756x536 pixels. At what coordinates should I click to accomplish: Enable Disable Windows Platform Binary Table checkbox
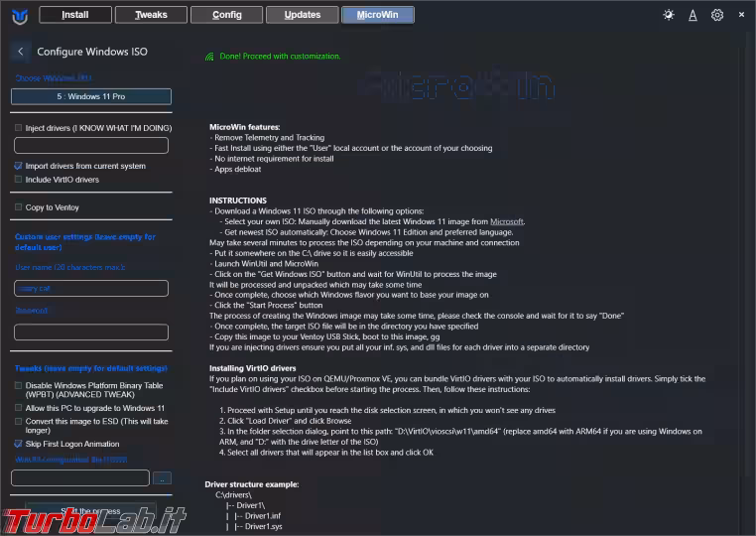pos(18,385)
